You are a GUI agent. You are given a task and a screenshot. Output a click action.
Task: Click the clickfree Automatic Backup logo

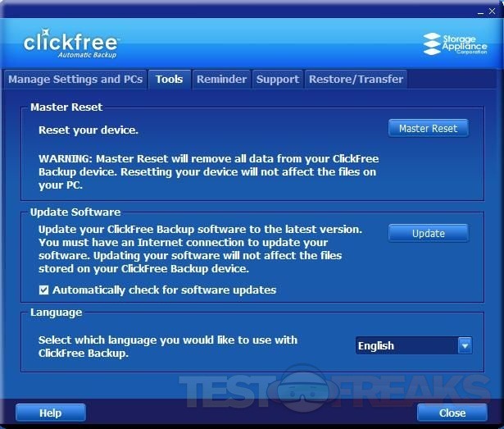click(71, 44)
